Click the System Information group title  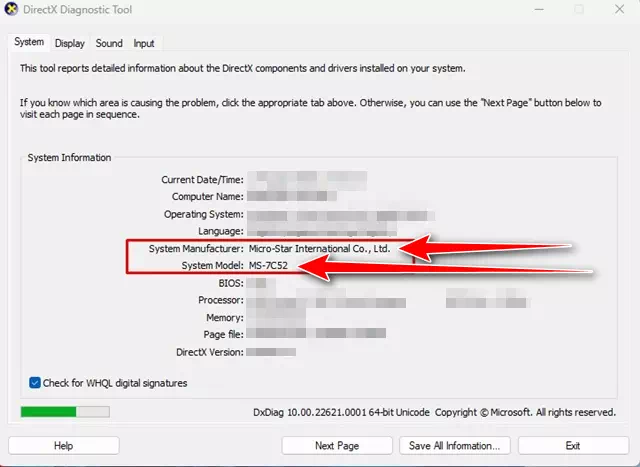click(69, 158)
